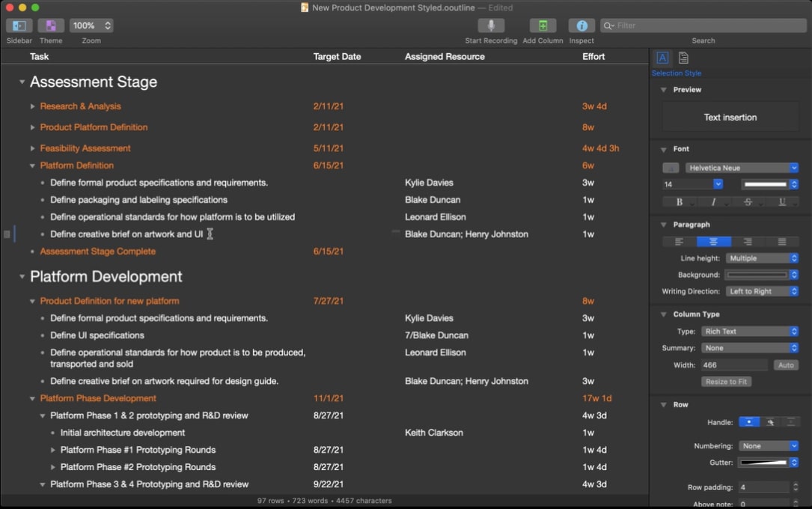Image resolution: width=812 pixels, height=509 pixels.
Task: Click the Resize to Fit button
Action: (727, 382)
